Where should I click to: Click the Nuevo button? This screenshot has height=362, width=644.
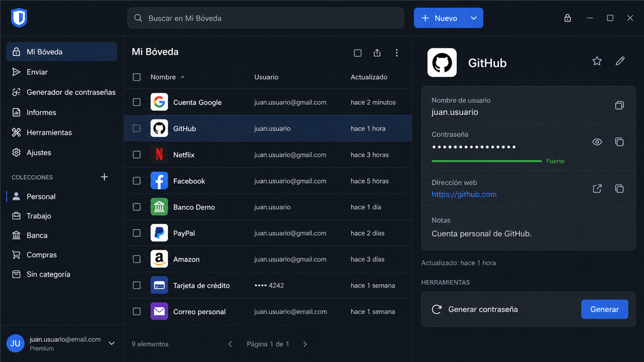[439, 18]
